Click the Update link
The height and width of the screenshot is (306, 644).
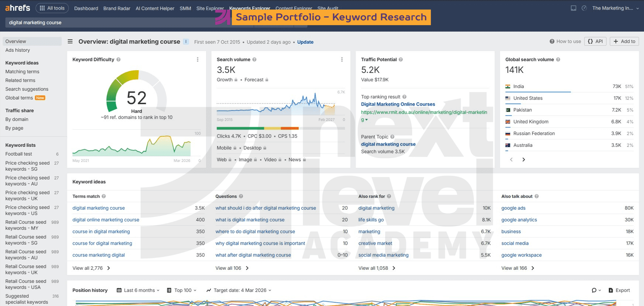[x=305, y=42]
